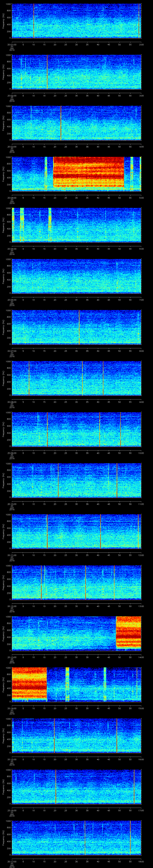Click the 20:11:00 start time label
This screenshot has width=153, height=868.
[12, 555]
